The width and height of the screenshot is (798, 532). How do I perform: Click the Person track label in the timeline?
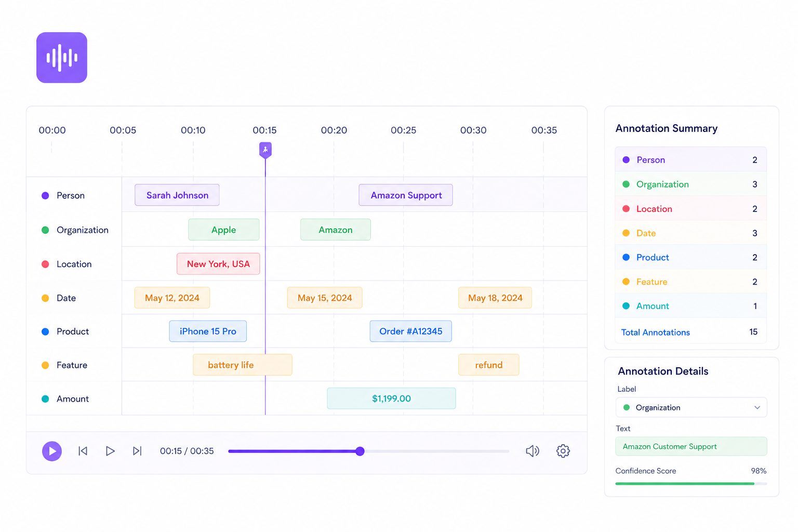coord(71,195)
